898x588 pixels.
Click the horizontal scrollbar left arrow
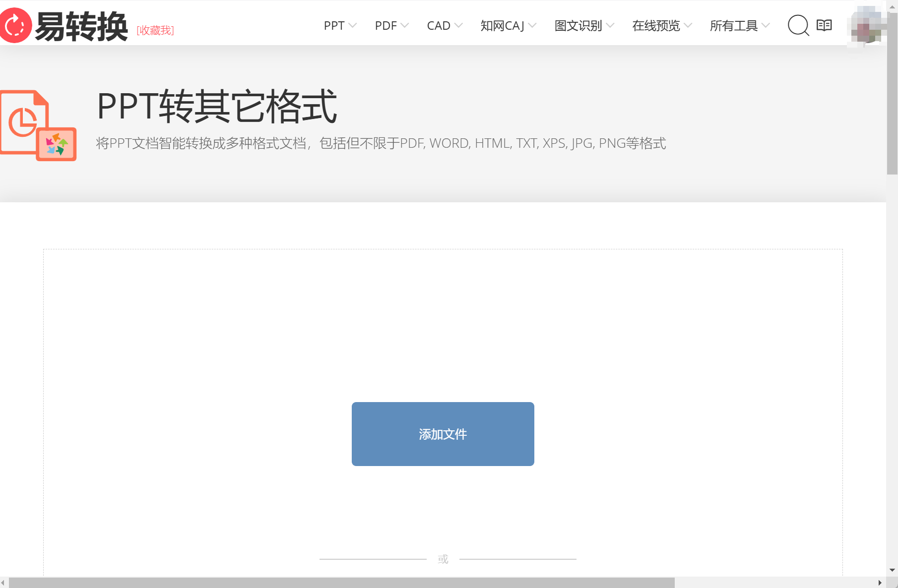(x=3, y=583)
